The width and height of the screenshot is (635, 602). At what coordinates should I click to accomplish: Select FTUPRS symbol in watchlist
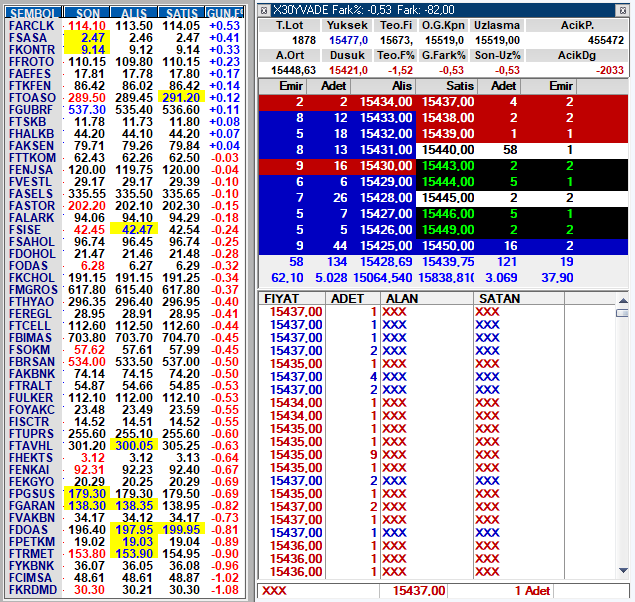click(x=31, y=434)
